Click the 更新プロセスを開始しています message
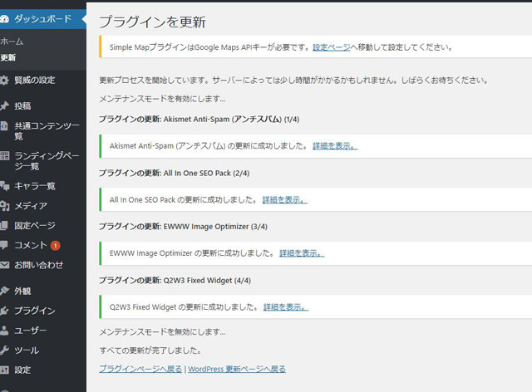 [293, 81]
